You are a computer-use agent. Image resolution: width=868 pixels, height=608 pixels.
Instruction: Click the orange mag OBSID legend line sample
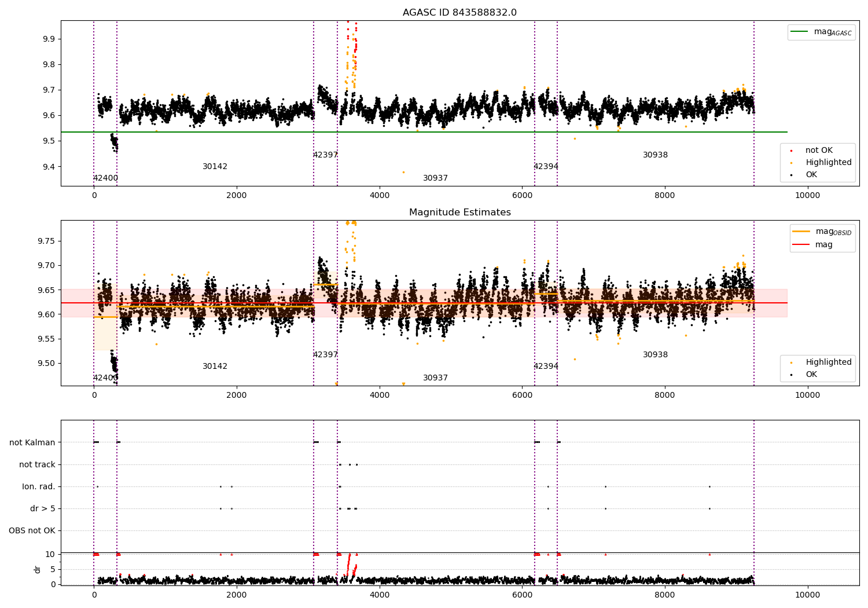pos(801,232)
